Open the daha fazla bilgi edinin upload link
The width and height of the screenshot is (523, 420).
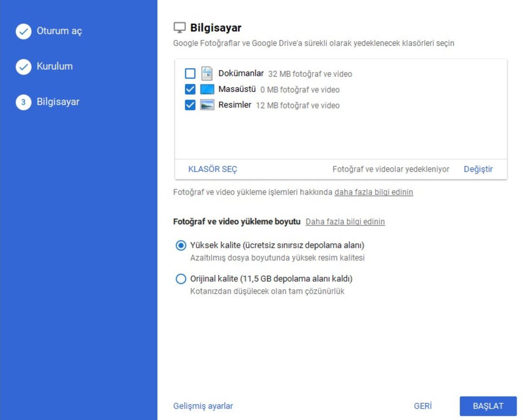[374, 192]
